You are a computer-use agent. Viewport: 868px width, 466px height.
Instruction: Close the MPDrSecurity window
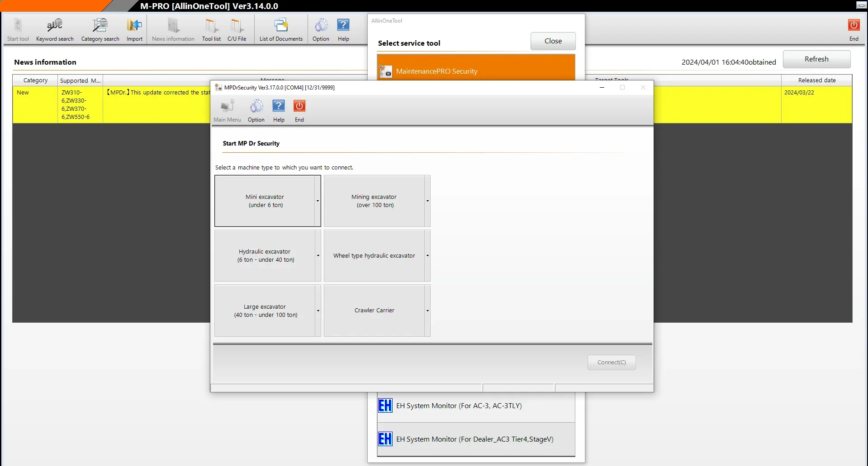pyautogui.click(x=643, y=87)
